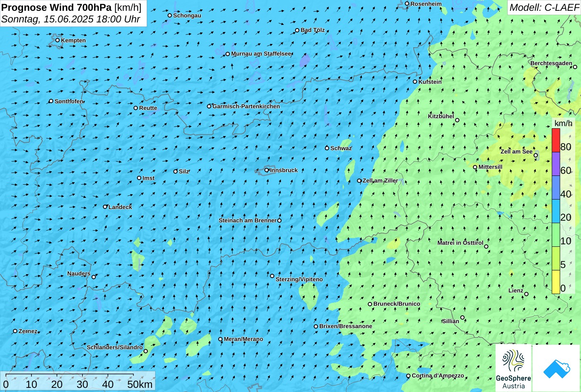The image size is (581, 392).
Task: Click the Schwaz city marker
Action: (327, 148)
